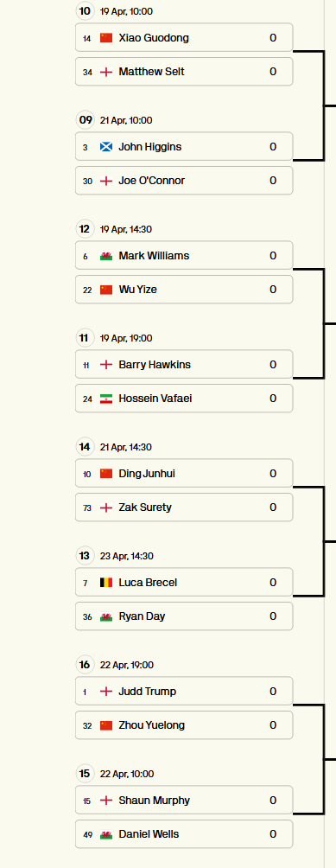Click the Wales flag beside Daniel Wells
Viewport: 336px width, 868px height.
(x=106, y=834)
